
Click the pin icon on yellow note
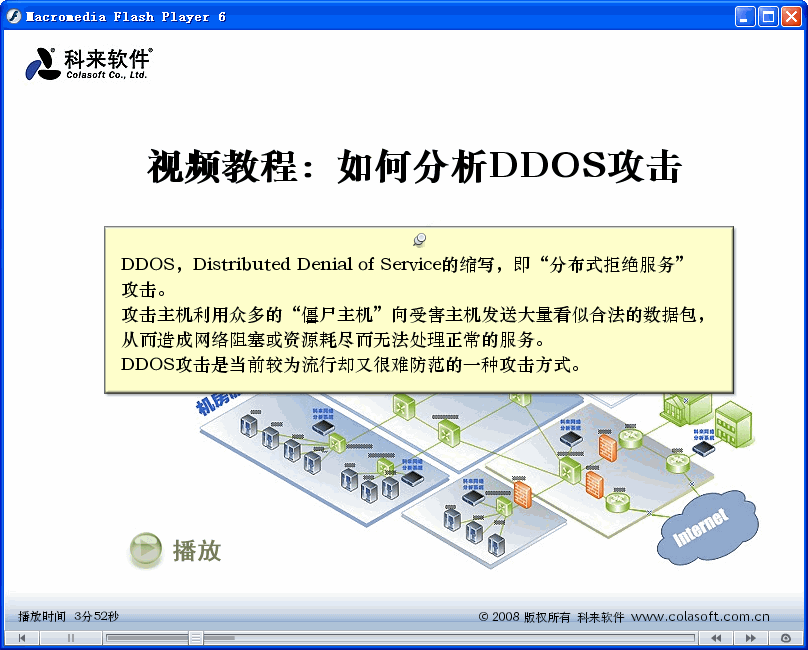pyautogui.click(x=420, y=239)
